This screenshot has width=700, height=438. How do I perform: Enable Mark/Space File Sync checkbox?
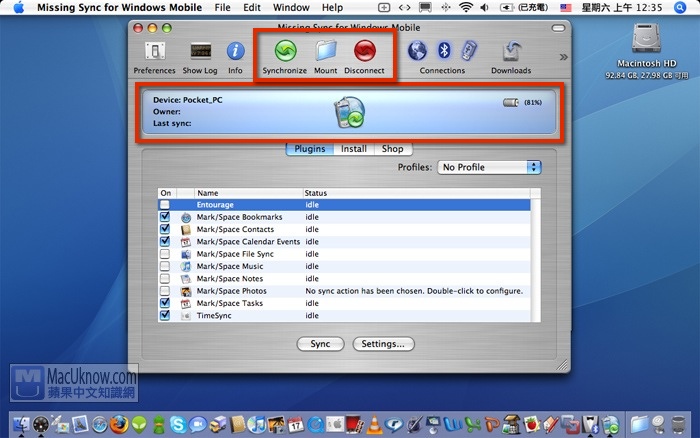click(165, 254)
